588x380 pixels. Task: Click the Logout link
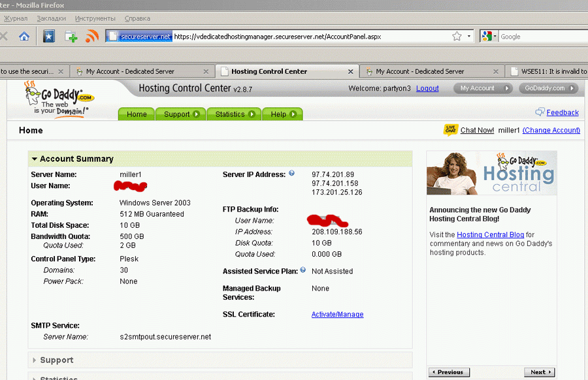(427, 88)
